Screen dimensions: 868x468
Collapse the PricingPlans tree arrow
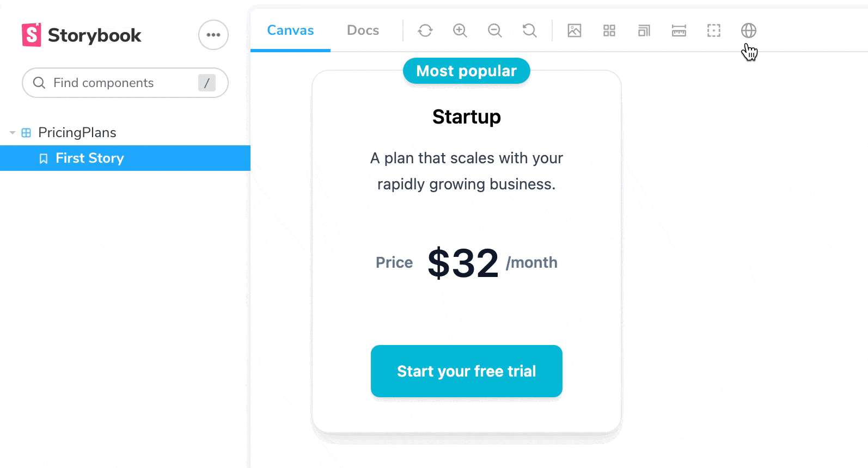point(12,133)
